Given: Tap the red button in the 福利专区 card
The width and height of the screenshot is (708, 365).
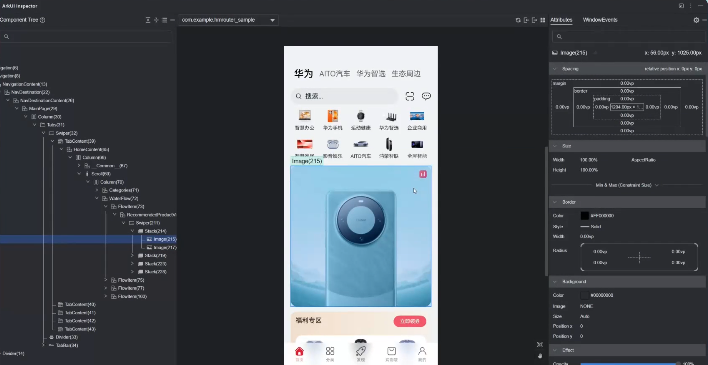Looking at the screenshot, I should tap(410, 321).
